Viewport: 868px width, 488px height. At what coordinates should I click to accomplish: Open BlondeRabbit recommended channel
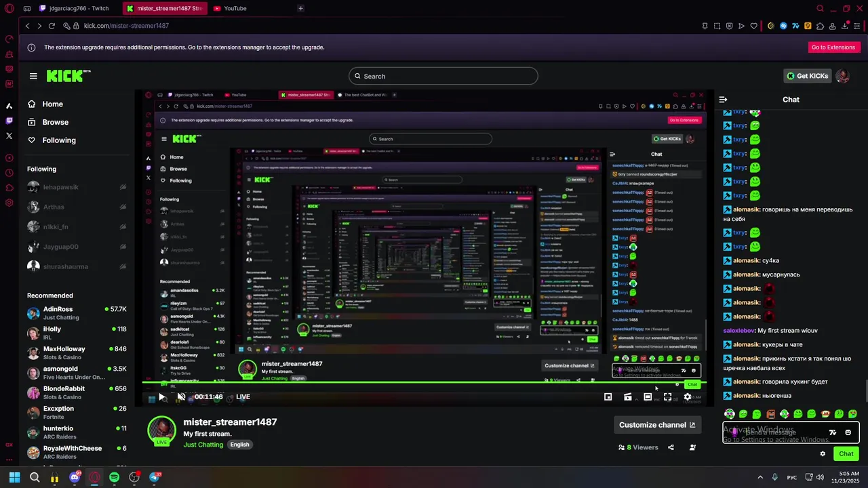pyautogui.click(x=77, y=393)
